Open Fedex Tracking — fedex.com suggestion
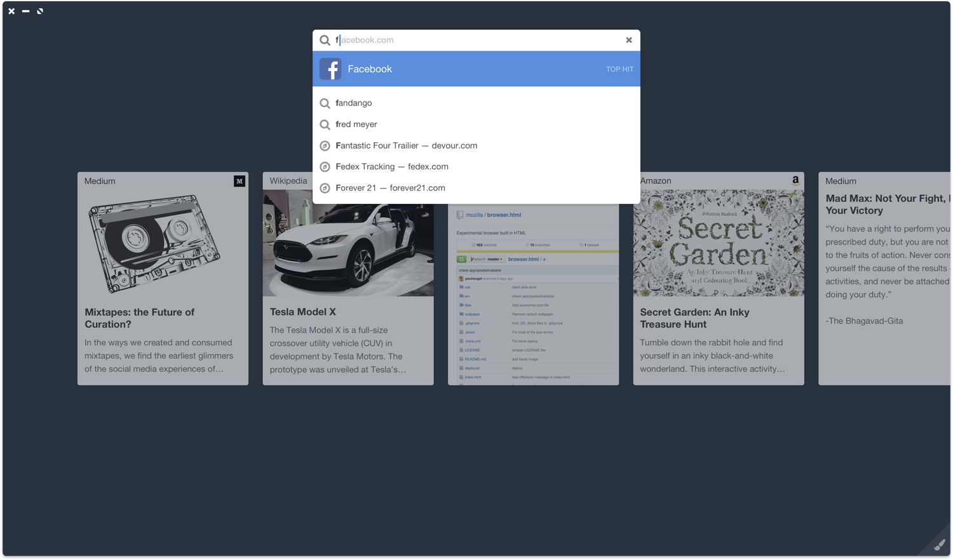 coord(476,166)
